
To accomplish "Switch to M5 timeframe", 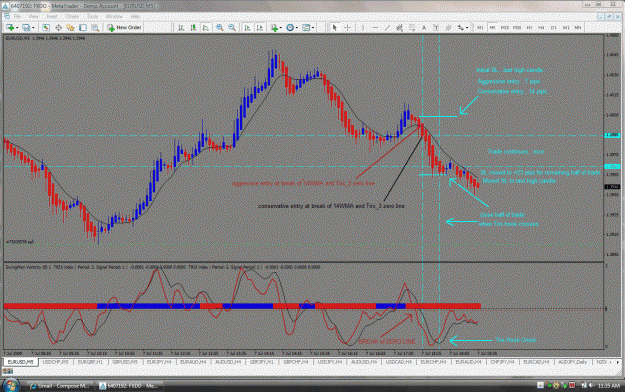I will click(x=492, y=28).
